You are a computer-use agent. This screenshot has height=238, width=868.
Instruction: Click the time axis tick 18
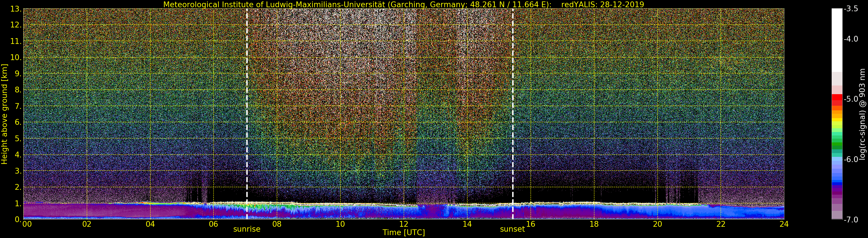click(x=594, y=224)
